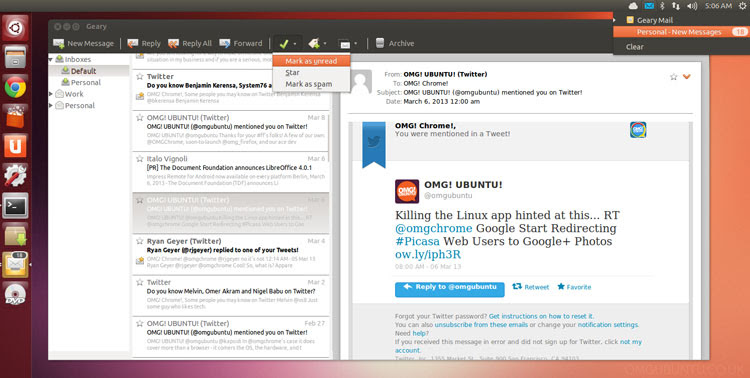The image size is (750, 378).
Task: Click Geary mail launcher icon
Action: [x=15, y=265]
